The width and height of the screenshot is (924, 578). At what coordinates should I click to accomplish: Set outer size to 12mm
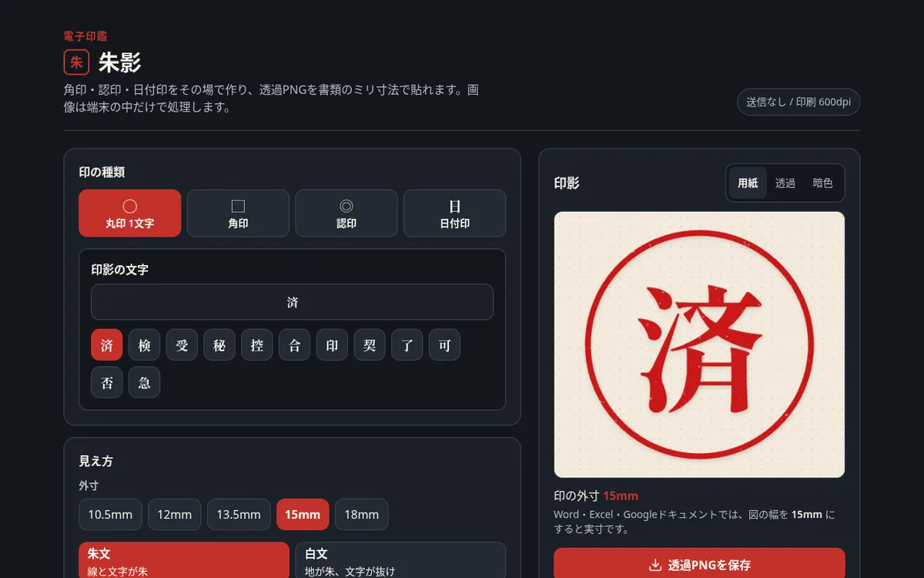(x=175, y=515)
